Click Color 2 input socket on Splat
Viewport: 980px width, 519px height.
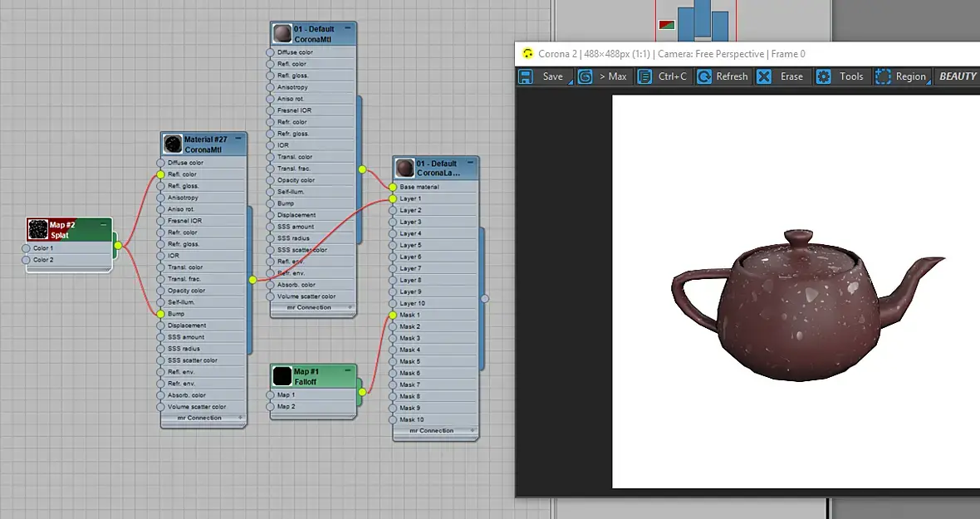point(27,260)
